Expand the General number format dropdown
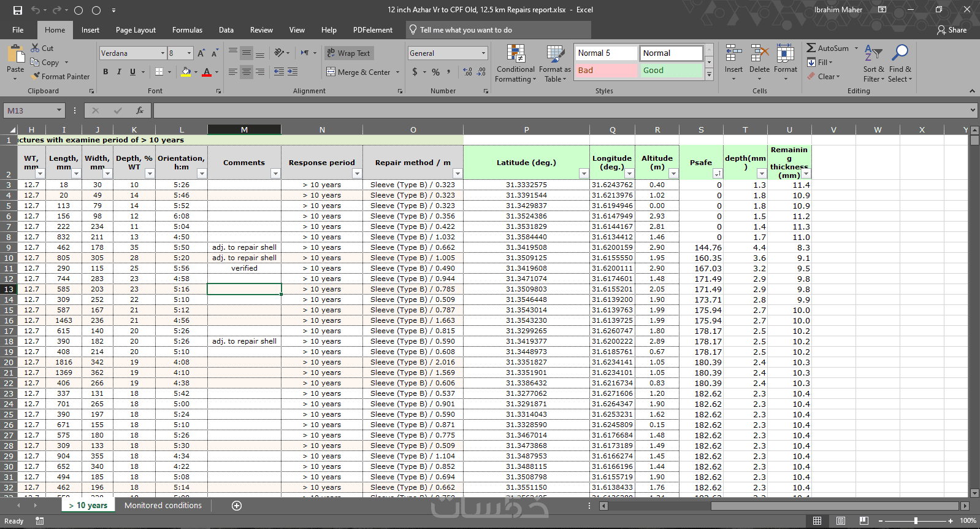980x529 pixels. click(x=483, y=53)
